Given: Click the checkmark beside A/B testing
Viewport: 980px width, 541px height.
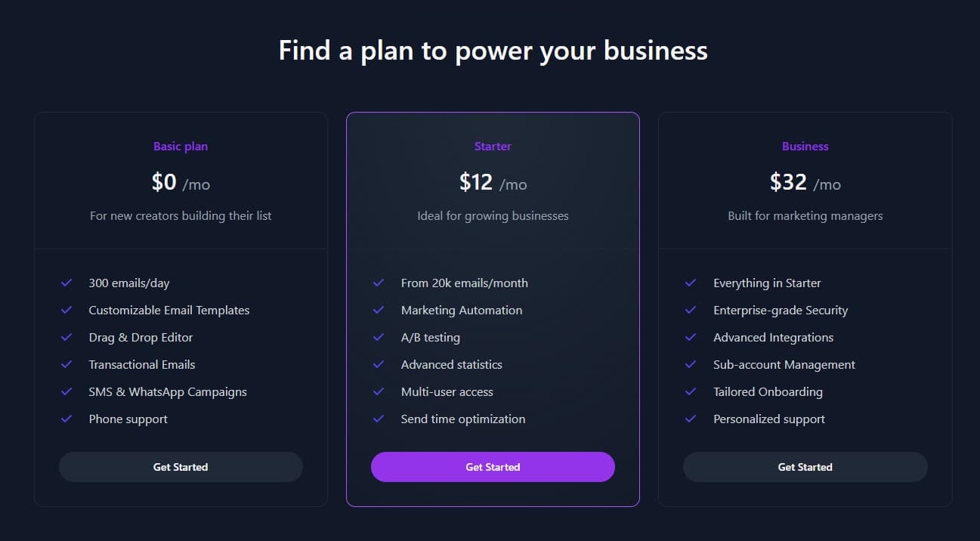Looking at the screenshot, I should (379, 337).
